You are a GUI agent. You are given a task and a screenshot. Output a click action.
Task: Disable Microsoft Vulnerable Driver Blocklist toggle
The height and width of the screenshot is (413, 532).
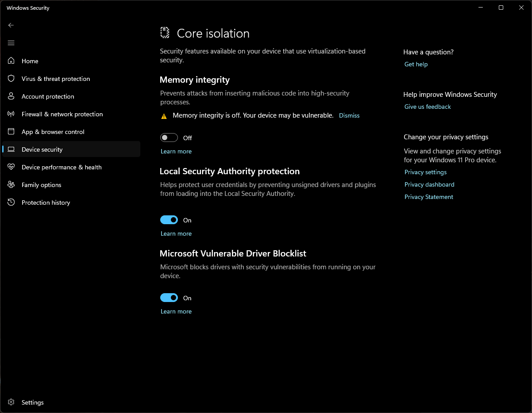tap(169, 298)
